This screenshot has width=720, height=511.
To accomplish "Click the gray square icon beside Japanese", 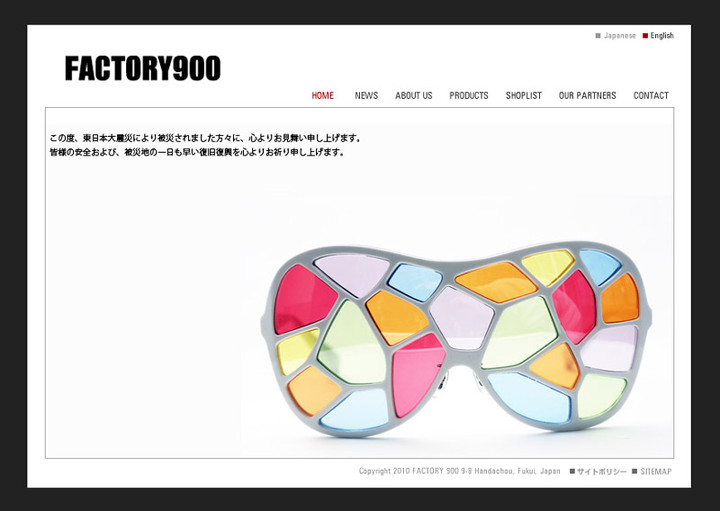I will [598, 36].
